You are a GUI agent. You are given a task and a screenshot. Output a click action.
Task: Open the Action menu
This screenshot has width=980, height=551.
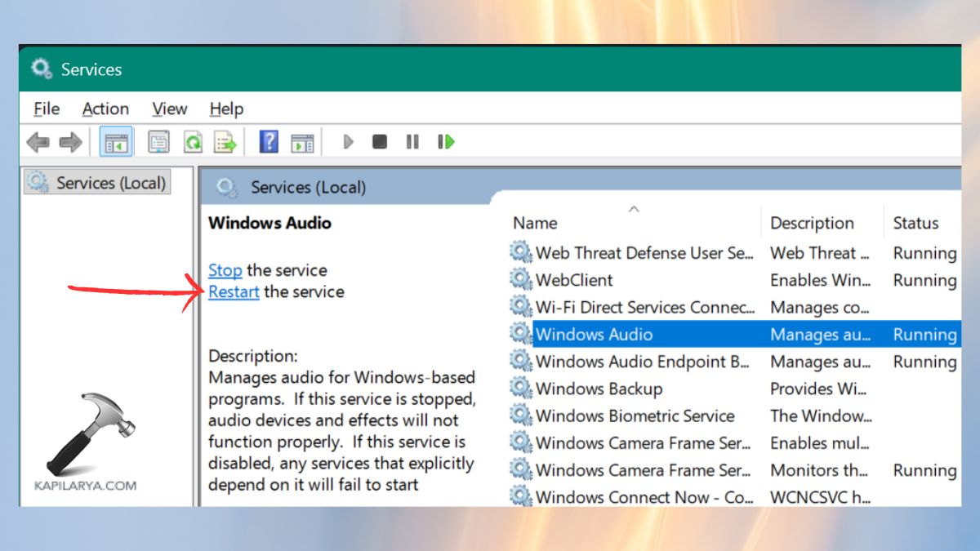pyautogui.click(x=105, y=109)
